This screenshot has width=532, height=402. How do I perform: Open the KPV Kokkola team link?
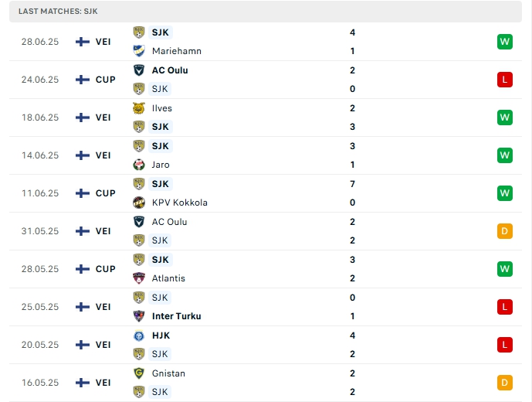point(180,203)
